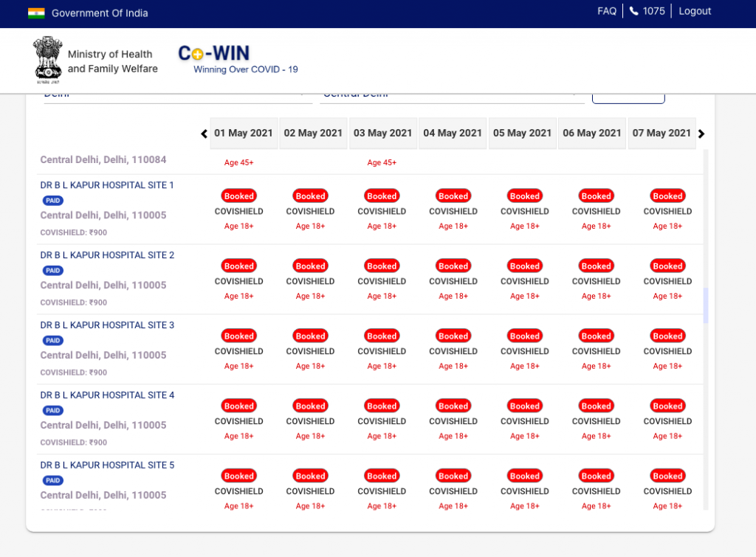This screenshot has height=557, width=756.
Task: Click Booked slot for Site 1 on 07 May
Action: pos(667,196)
